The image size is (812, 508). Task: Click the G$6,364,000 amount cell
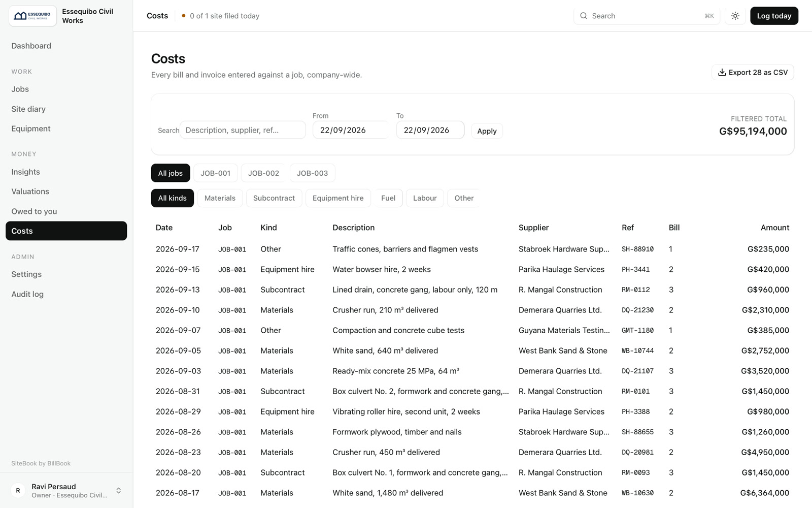coord(764,493)
